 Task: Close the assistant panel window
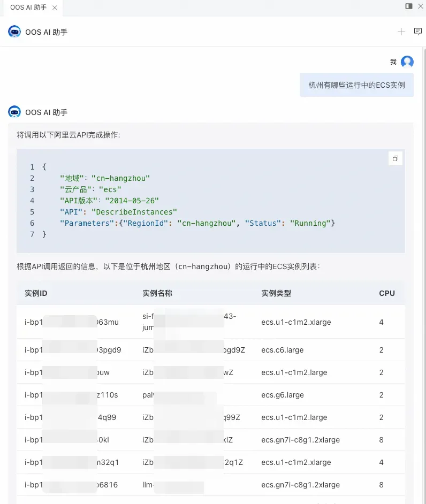(421, 6)
